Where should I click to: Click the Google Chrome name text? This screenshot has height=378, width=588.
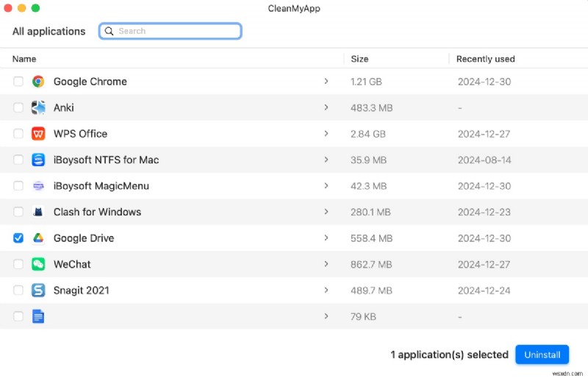90,82
